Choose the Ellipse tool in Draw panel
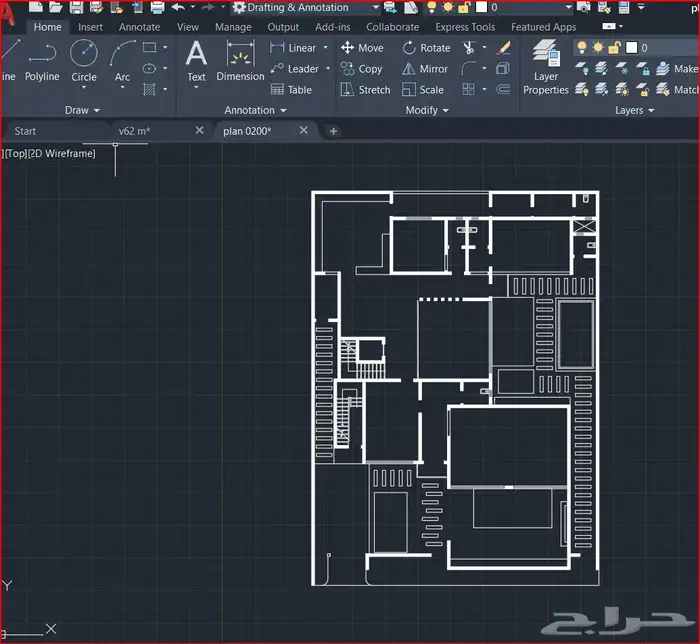The height and width of the screenshot is (644, 700). tap(149, 69)
